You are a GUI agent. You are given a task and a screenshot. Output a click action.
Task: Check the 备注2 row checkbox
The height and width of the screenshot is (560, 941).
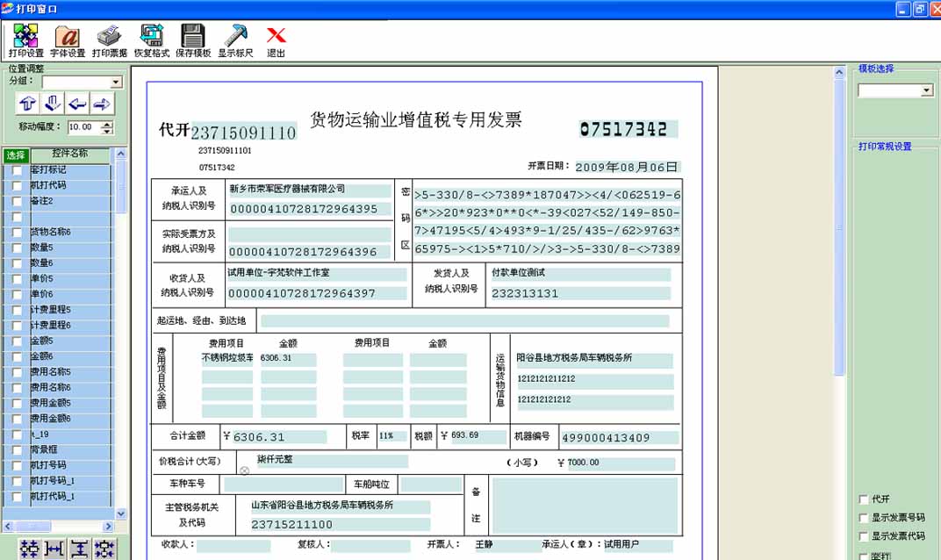pos(17,202)
